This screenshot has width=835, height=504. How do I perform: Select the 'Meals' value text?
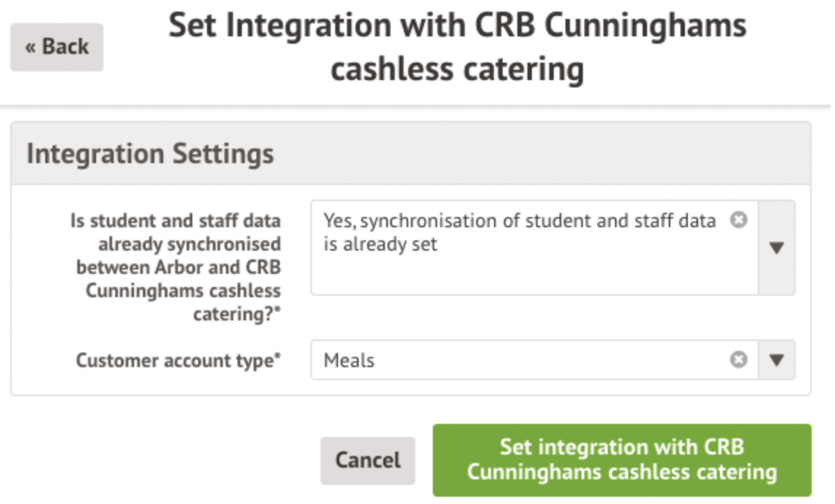[x=349, y=360]
